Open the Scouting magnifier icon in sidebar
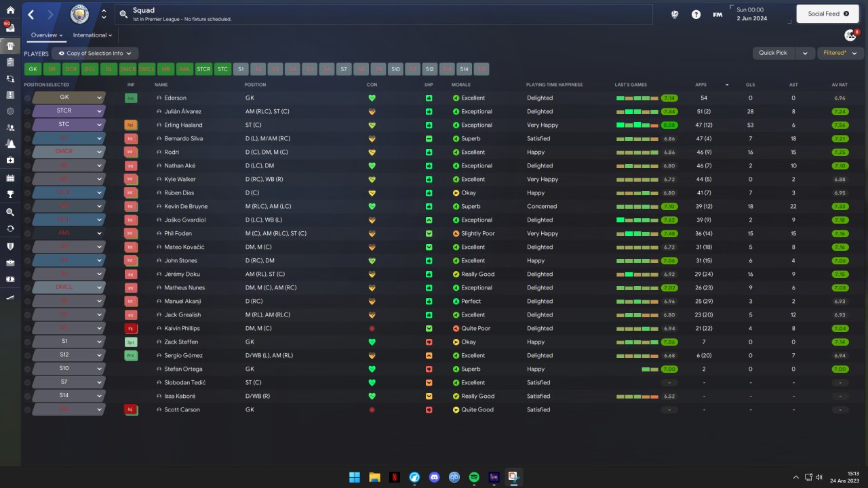Screen dimensions: 868x488 pos(10,211)
